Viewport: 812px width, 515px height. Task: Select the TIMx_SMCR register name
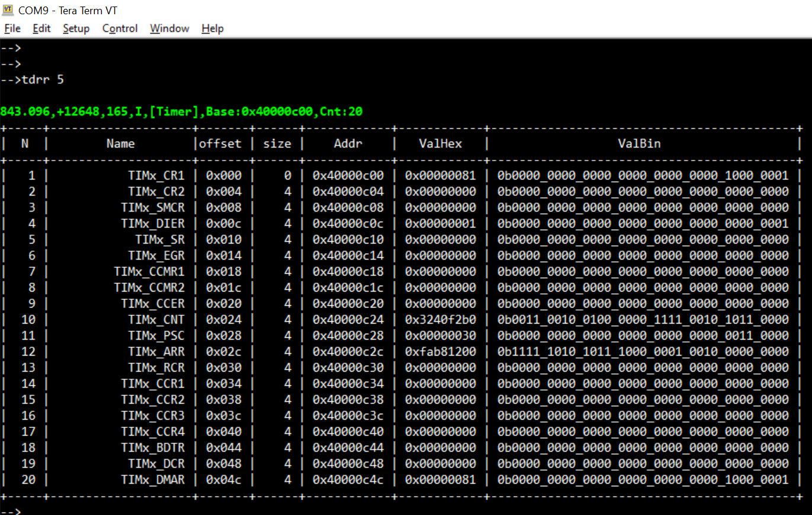[x=153, y=207]
